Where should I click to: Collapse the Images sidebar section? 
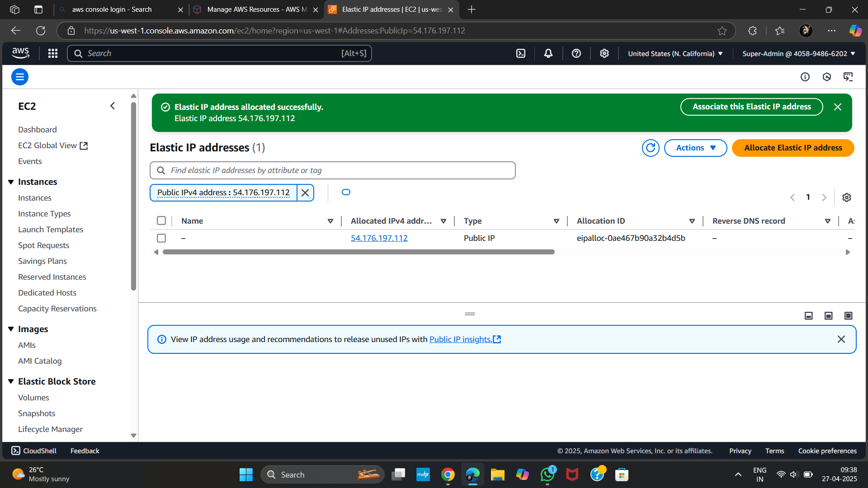pos(11,329)
